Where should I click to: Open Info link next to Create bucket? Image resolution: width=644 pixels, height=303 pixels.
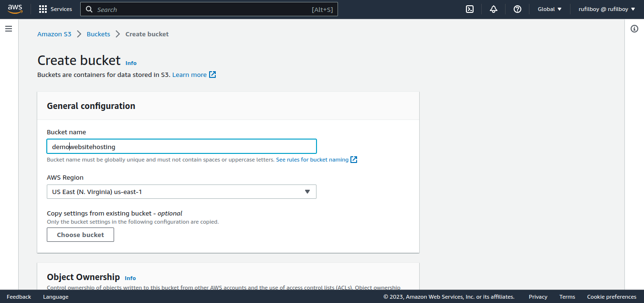tap(131, 63)
